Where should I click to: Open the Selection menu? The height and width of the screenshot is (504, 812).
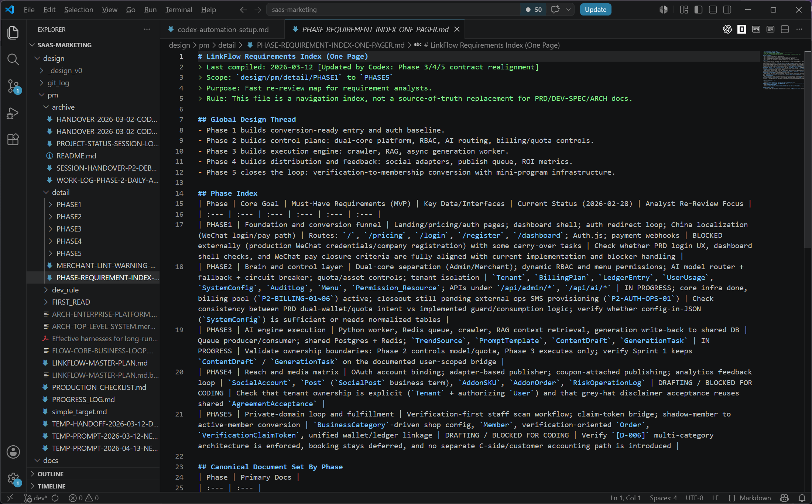[79, 10]
